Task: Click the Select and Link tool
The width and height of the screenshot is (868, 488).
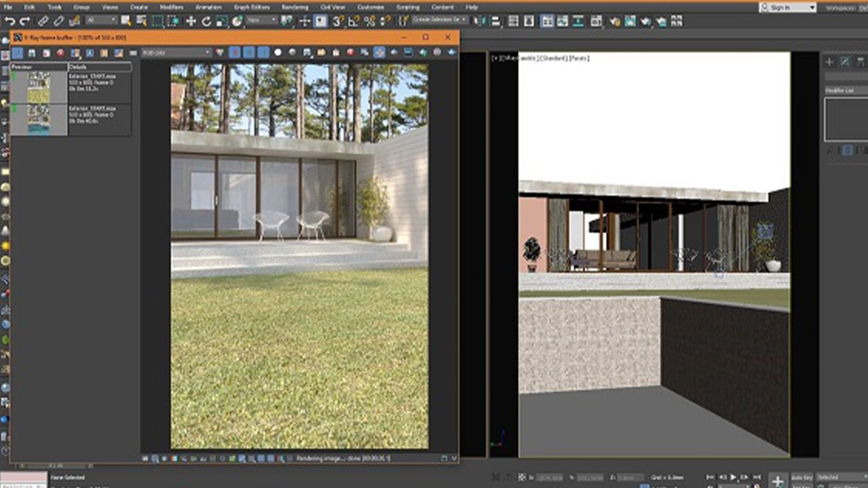Action: [x=43, y=21]
